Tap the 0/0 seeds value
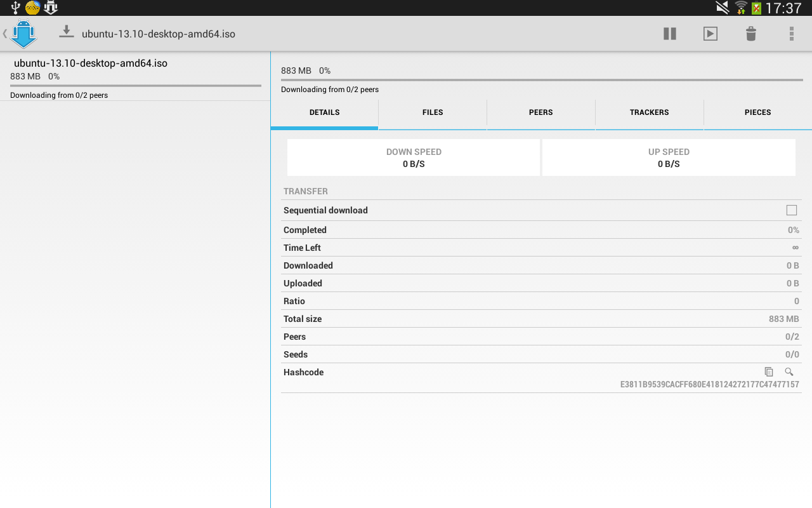Image resolution: width=812 pixels, height=508 pixels. pos(792,354)
